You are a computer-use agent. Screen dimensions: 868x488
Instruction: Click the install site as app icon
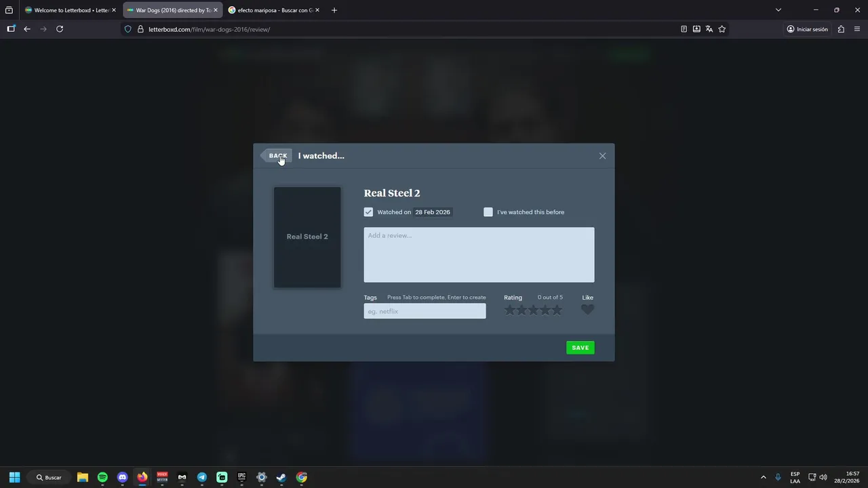tap(696, 29)
